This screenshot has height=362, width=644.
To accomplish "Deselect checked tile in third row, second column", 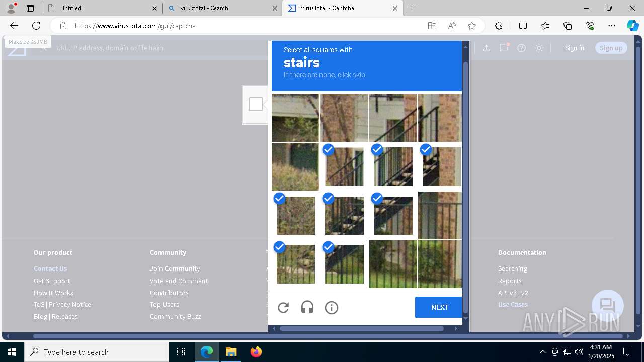I will click(345, 215).
